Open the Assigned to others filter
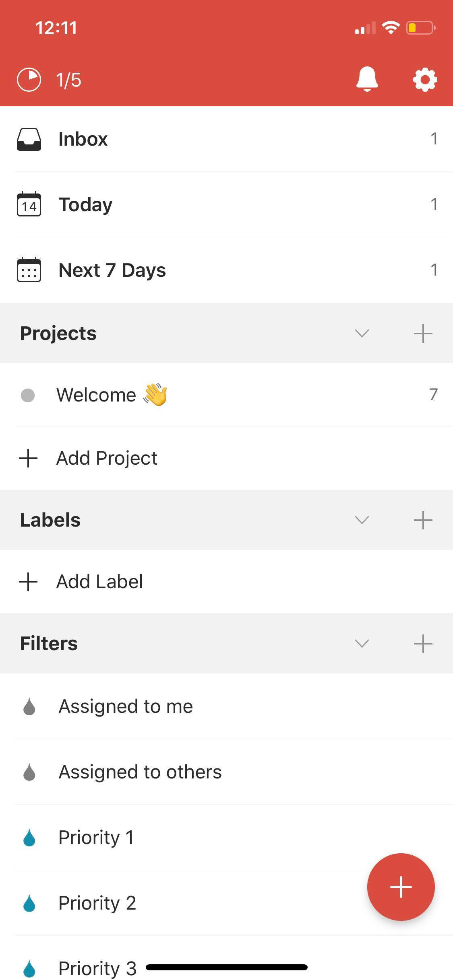453x980 pixels. [x=140, y=772]
